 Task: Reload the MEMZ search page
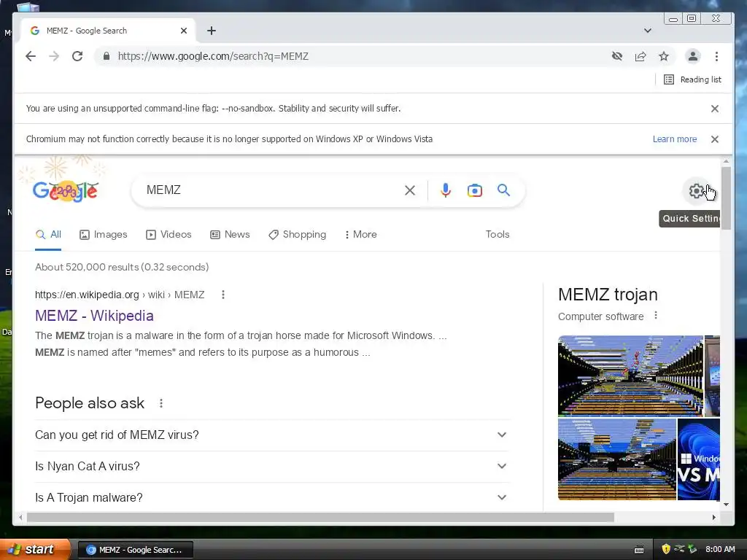[x=77, y=56]
